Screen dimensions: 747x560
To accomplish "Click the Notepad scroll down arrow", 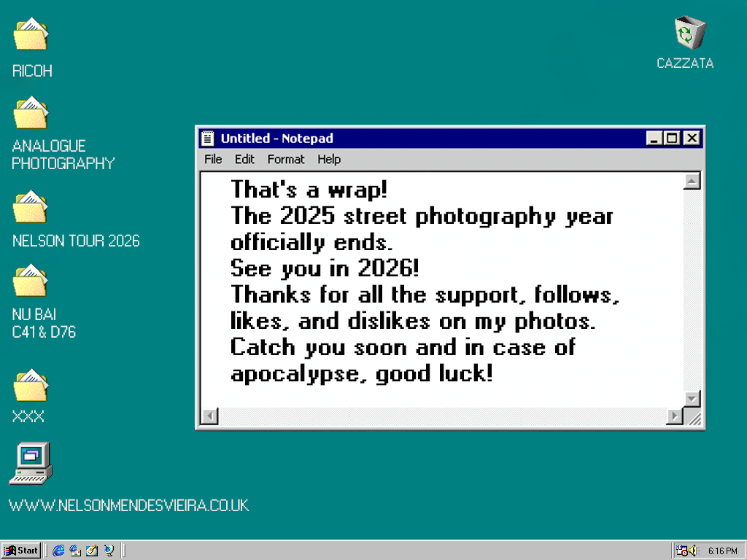I will pyautogui.click(x=692, y=399).
